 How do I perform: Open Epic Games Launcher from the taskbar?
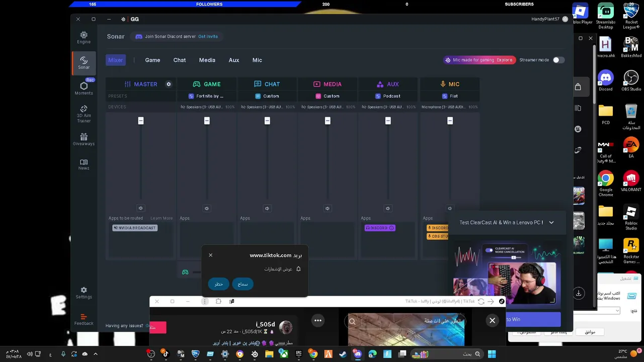(x=298, y=354)
